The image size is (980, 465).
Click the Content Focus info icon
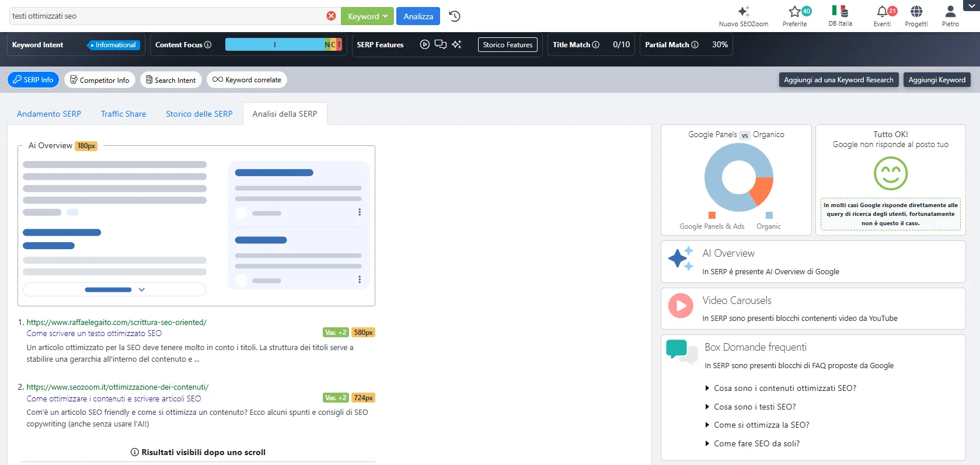coord(208,45)
